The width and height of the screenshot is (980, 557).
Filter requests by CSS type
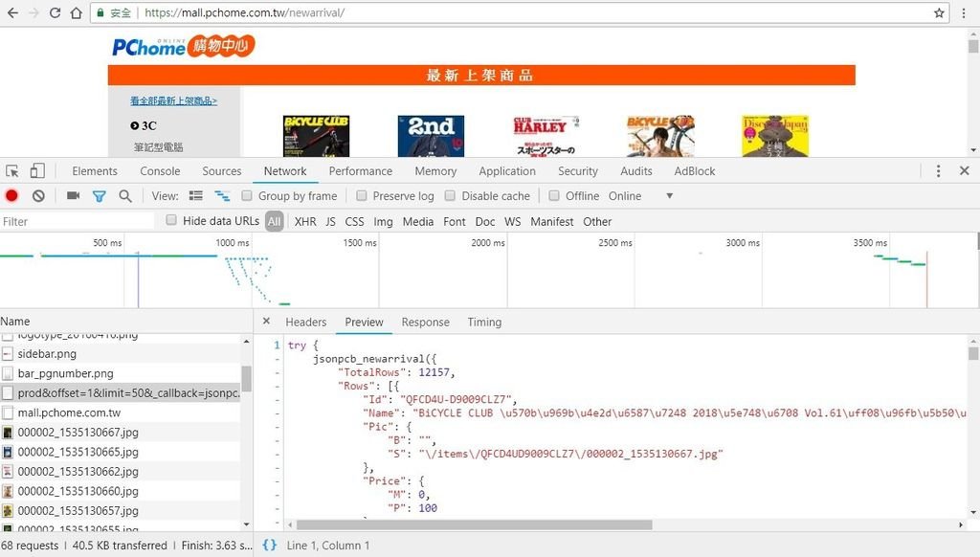354,221
